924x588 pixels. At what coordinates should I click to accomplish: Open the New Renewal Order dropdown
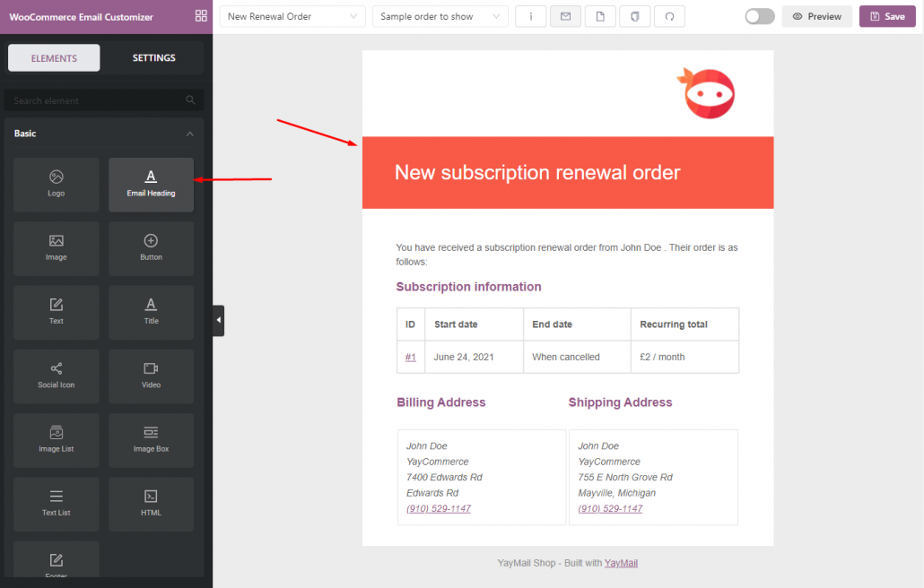292,16
